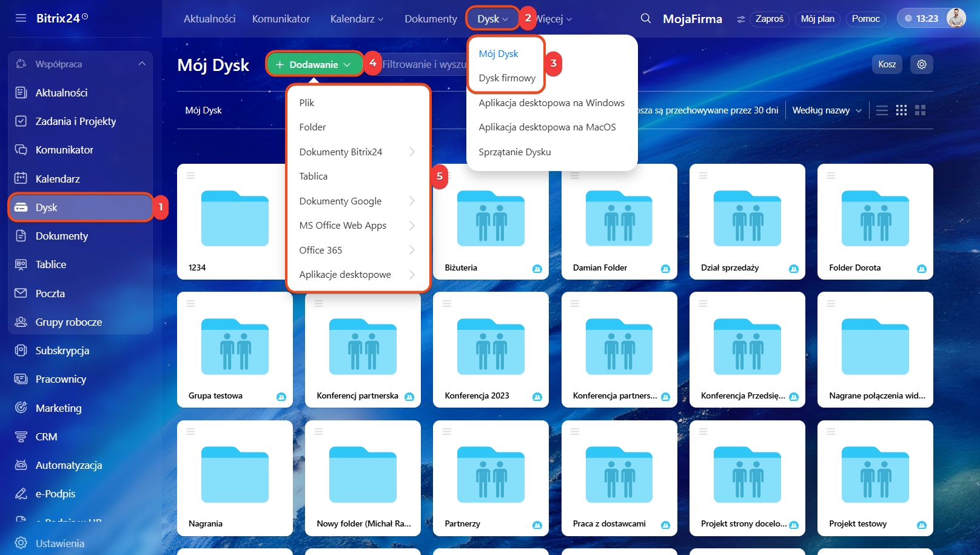Image resolution: width=980 pixels, height=555 pixels.
Task: Choose Folder in Dodawanie menu
Action: coord(312,127)
